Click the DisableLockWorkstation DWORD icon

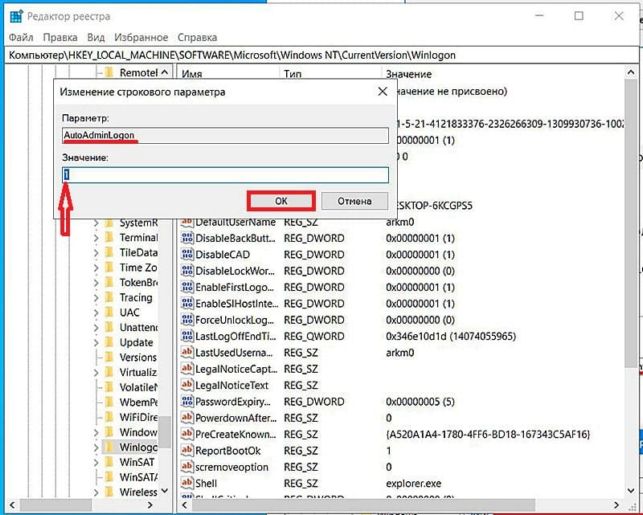pos(187,271)
